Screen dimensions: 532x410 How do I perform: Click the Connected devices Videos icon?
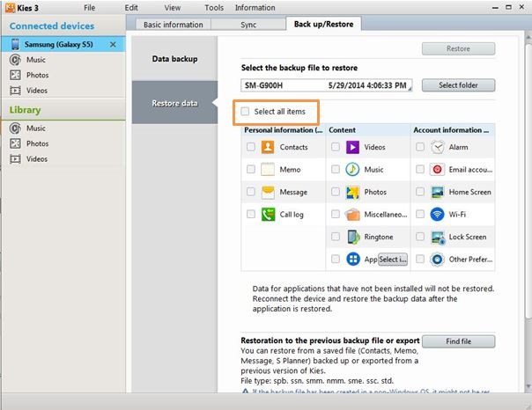pyautogui.click(x=15, y=91)
